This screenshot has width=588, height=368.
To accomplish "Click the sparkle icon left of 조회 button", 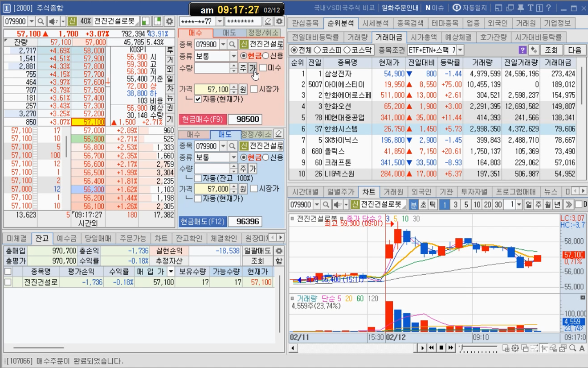I will (534, 50).
